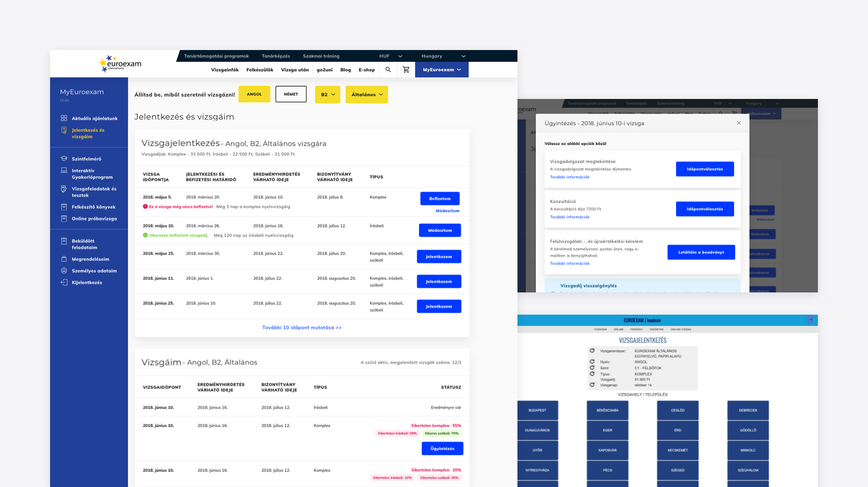Viewport: 868px width, 487px height.
Task: Open the HUF currency dropdown
Action: pyautogui.click(x=391, y=56)
